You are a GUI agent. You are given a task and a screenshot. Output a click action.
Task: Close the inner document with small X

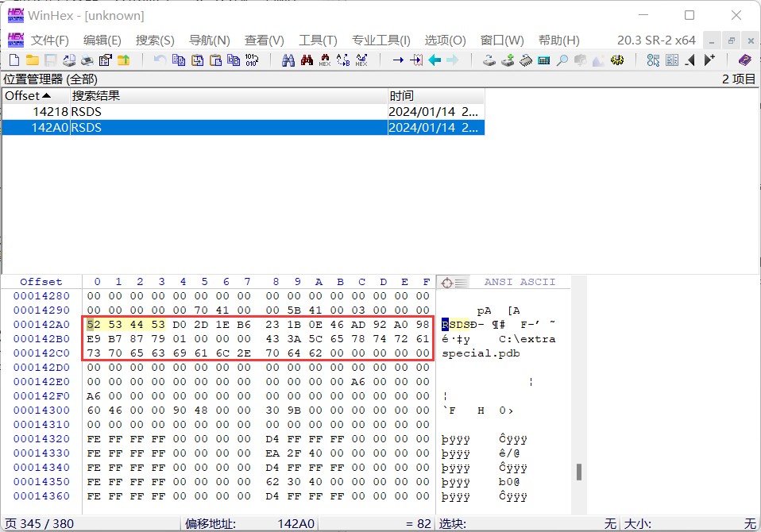pos(751,40)
